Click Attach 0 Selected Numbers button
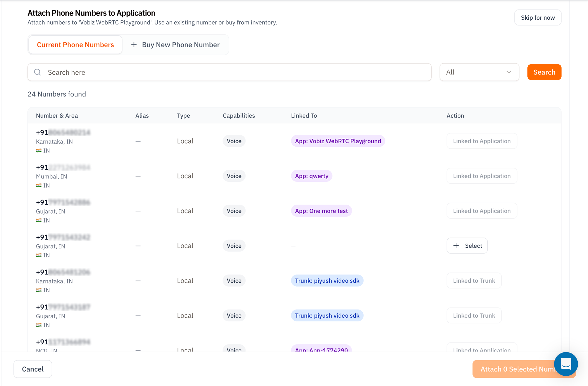 524,369
